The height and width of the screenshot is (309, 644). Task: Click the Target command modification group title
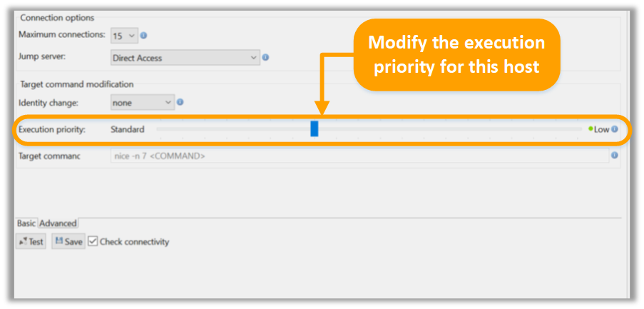[77, 84]
